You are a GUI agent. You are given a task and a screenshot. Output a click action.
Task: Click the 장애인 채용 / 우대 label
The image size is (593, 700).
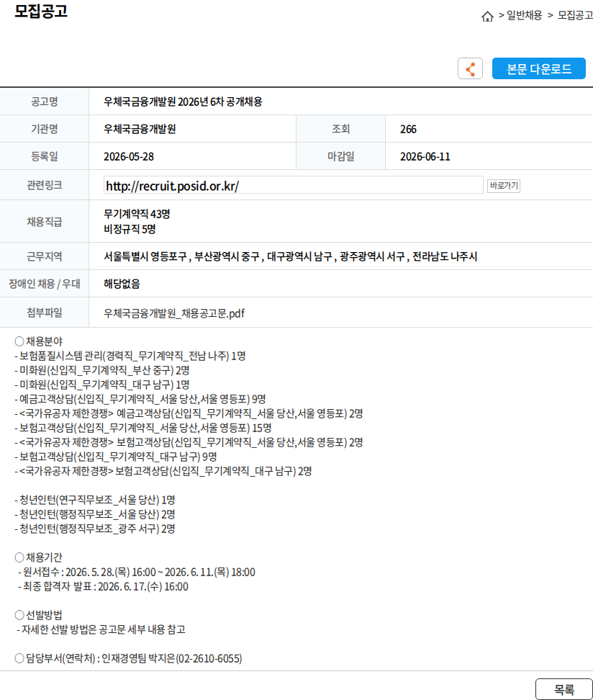(x=44, y=284)
